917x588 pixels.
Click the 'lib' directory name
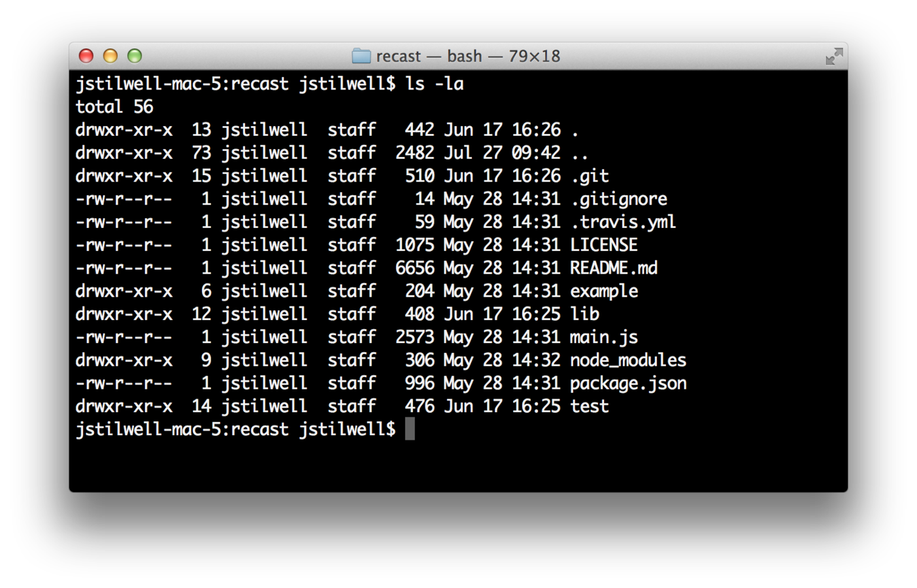pos(585,314)
